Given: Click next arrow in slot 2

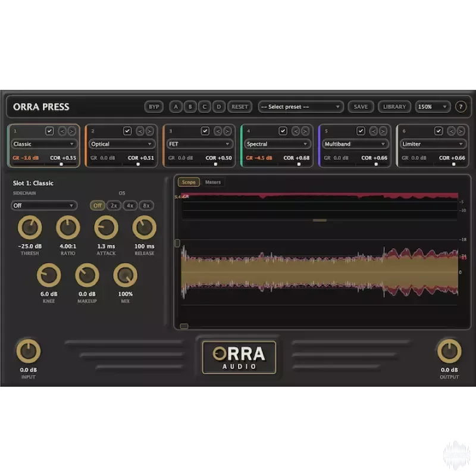Looking at the screenshot, I should pos(149,131).
